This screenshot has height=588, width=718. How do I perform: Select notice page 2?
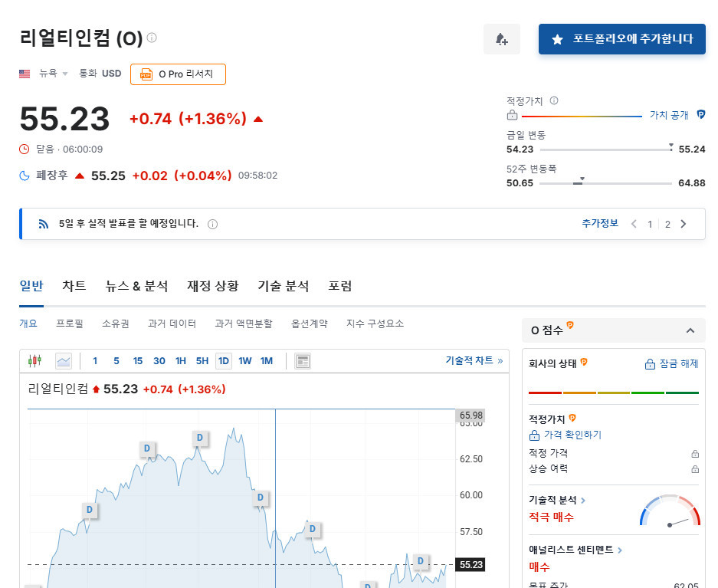coord(667,225)
